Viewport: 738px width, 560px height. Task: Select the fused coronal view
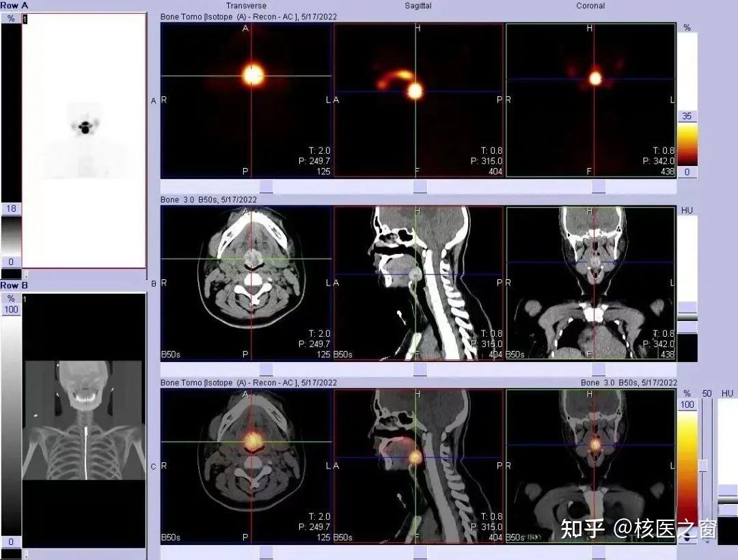[590, 466]
